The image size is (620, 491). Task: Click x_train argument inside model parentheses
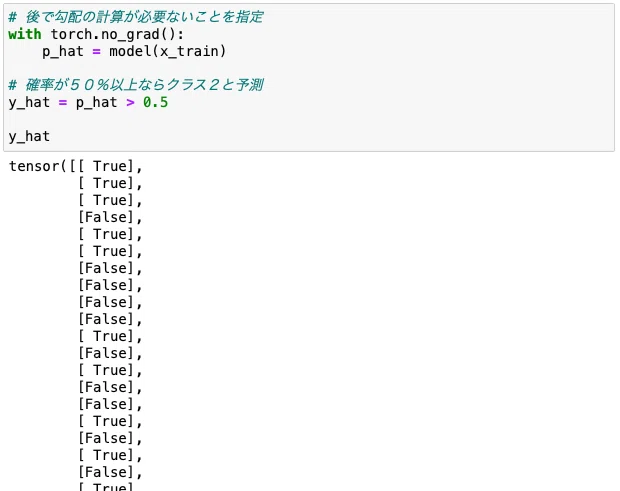pos(189,52)
